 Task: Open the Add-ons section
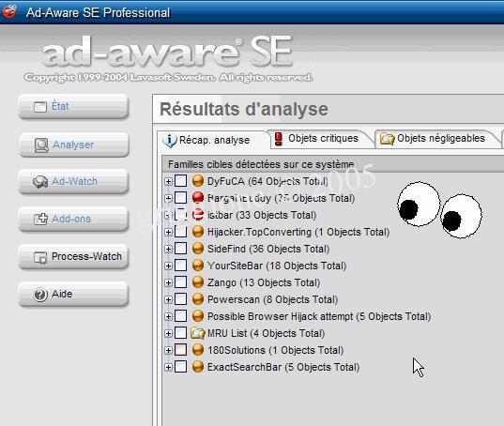pos(73,220)
